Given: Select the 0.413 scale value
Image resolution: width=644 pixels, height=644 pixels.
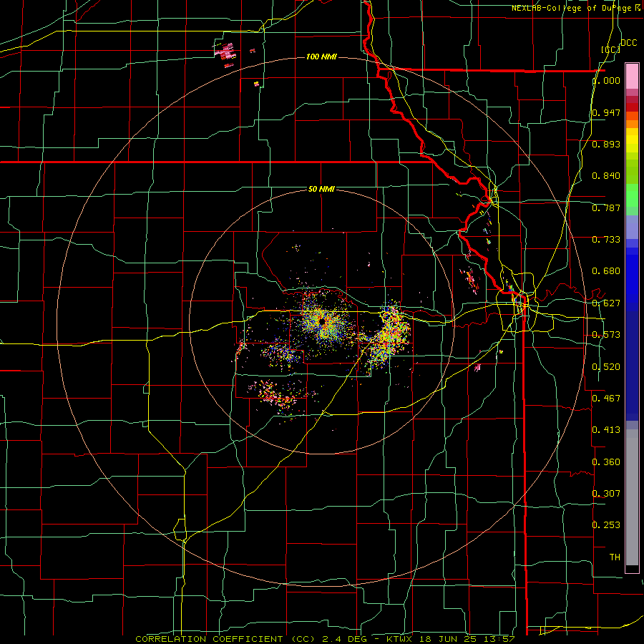Looking at the screenshot, I should click(x=606, y=430).
